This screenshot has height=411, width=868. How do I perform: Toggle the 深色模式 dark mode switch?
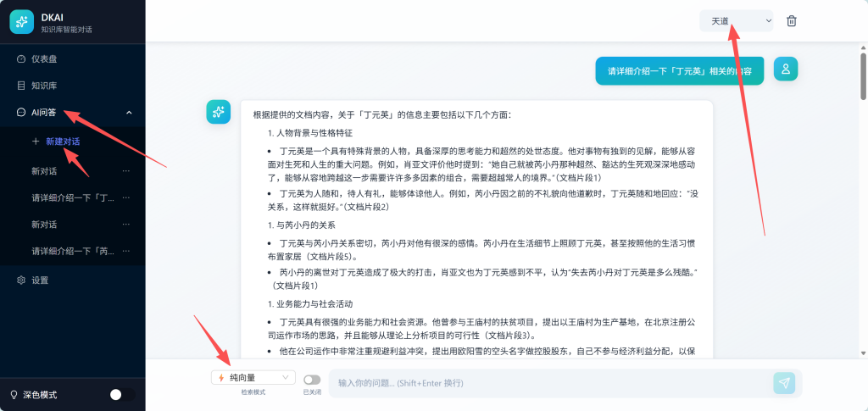[122, 395]
